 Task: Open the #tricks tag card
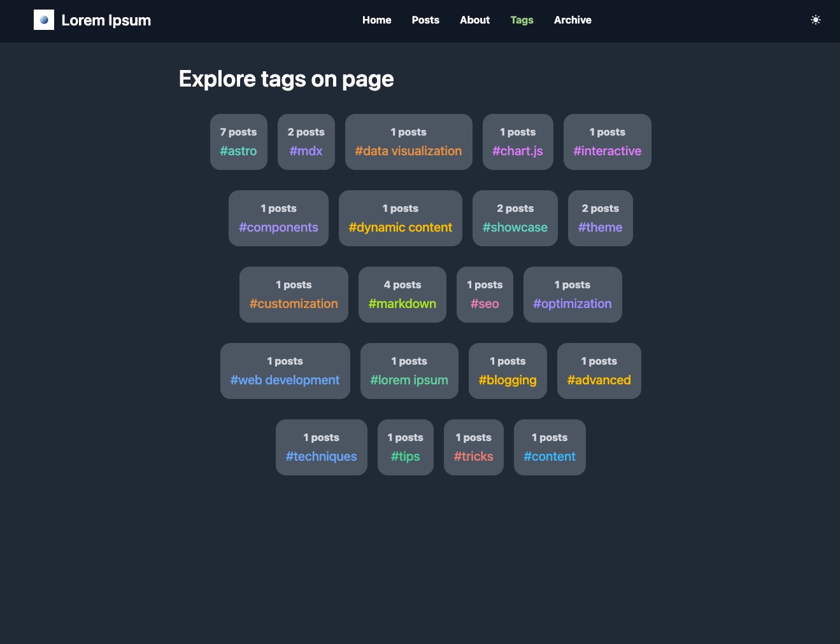point(473,447)
